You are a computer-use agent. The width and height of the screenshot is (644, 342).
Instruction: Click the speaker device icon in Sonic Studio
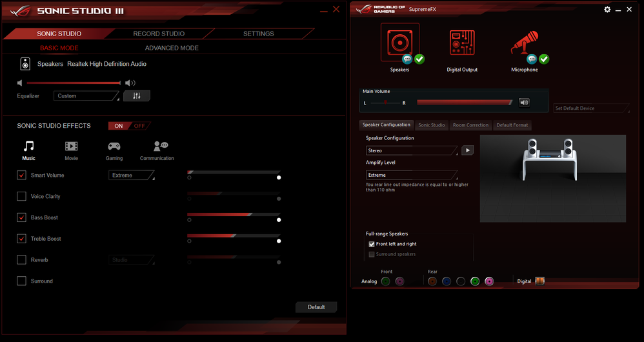(x=25, y=64)
